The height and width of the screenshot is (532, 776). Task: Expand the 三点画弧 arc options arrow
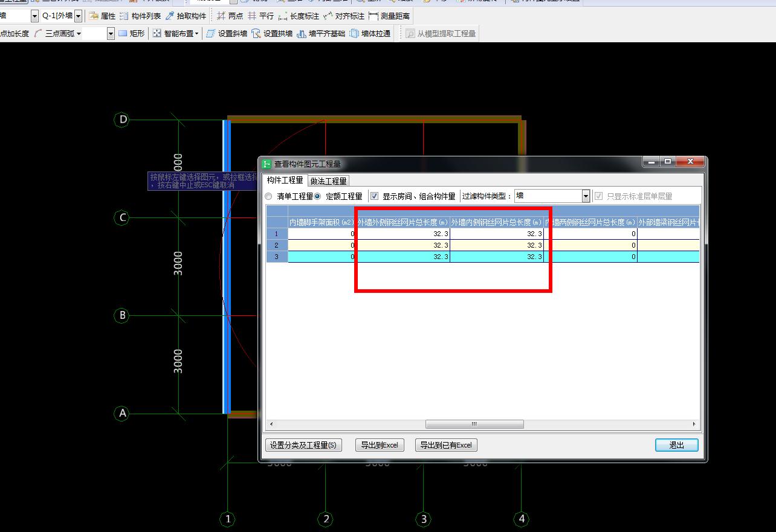pos(79,34)
